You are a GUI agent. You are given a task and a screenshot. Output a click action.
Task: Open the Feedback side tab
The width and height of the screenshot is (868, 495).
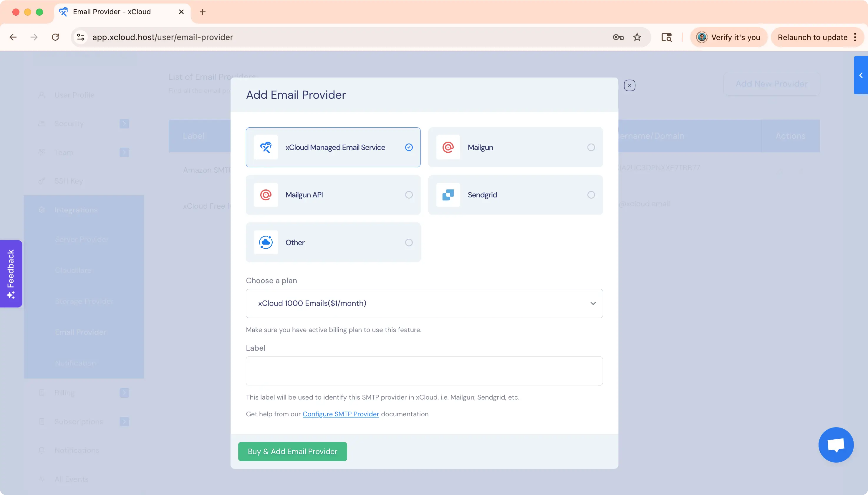point(11,274)
